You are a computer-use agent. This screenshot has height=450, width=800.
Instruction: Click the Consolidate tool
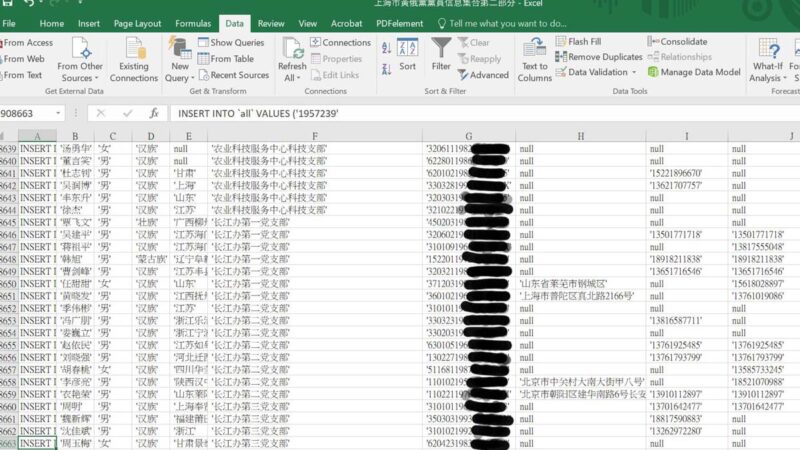coord(683,42)
